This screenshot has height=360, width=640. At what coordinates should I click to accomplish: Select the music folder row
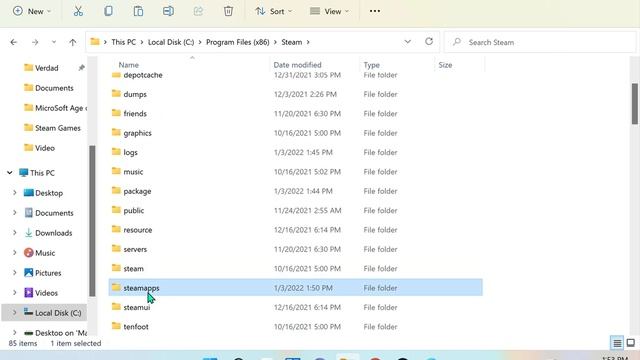[296, 171]
